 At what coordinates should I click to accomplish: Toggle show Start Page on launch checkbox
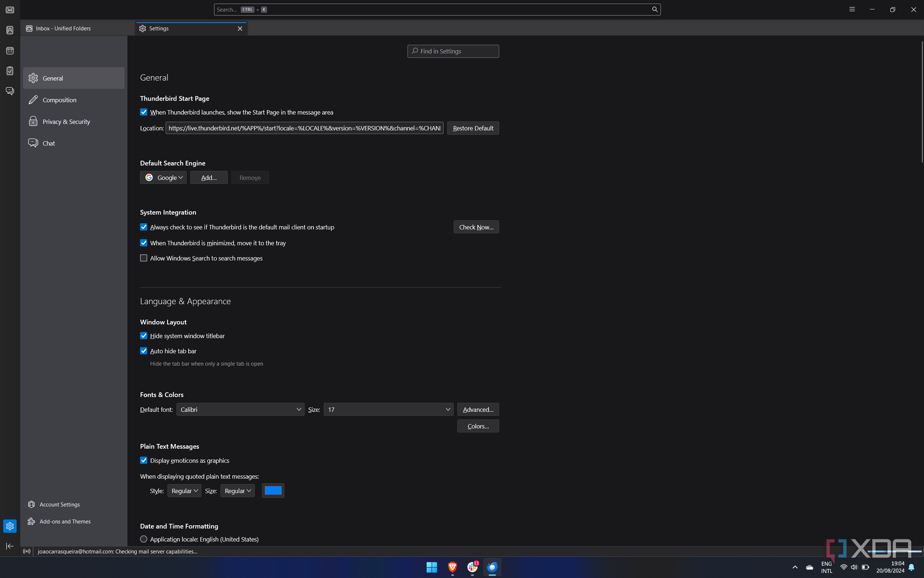144,112
